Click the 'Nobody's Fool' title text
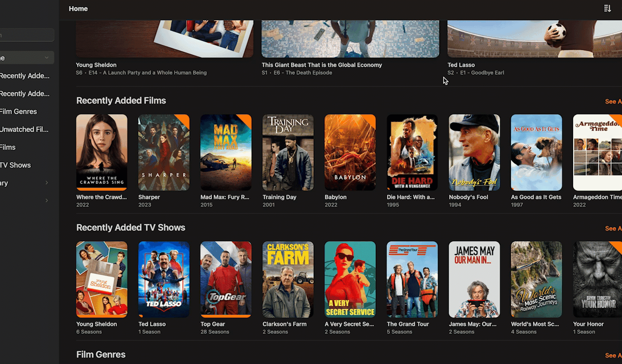Screen dimensions: 622x364 coord(469,197)
